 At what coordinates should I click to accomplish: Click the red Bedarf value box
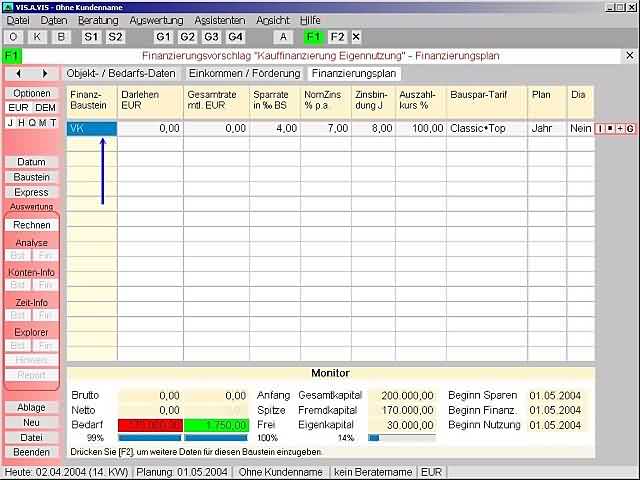coord(150,425)
